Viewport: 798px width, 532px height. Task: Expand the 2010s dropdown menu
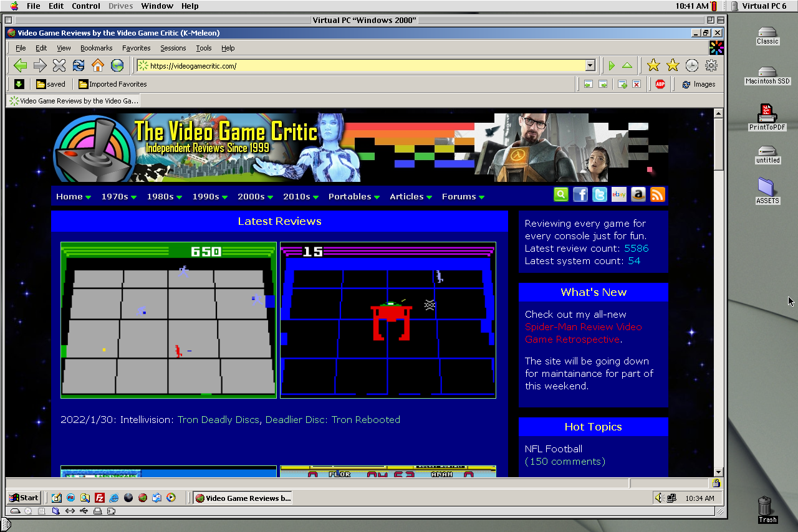tap(301, 196)
